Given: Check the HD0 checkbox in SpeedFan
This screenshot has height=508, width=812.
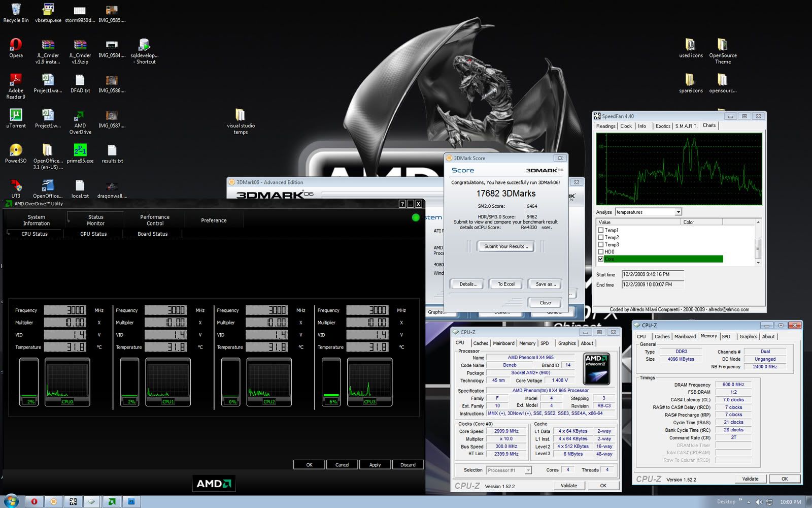Looking at the screenshot, I should [601, 251].
